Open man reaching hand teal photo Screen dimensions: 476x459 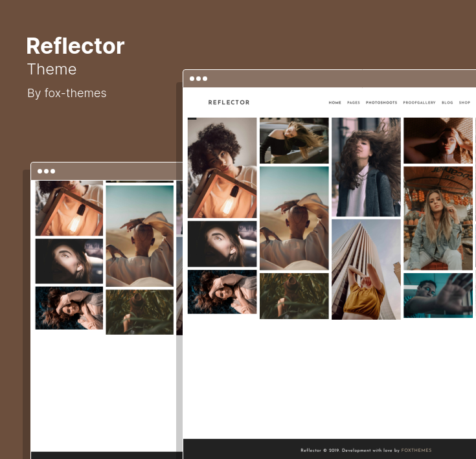pos(438,295)
